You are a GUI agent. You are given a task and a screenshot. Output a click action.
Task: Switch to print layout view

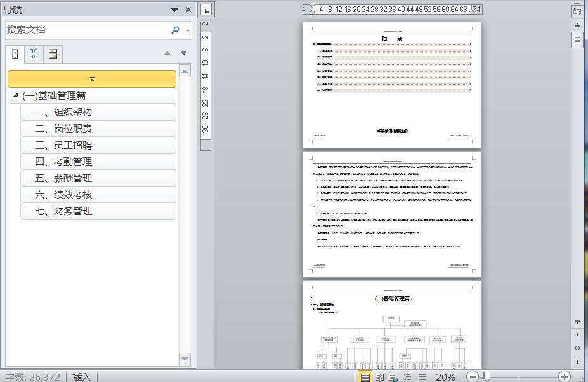click(x=365, y=377)
